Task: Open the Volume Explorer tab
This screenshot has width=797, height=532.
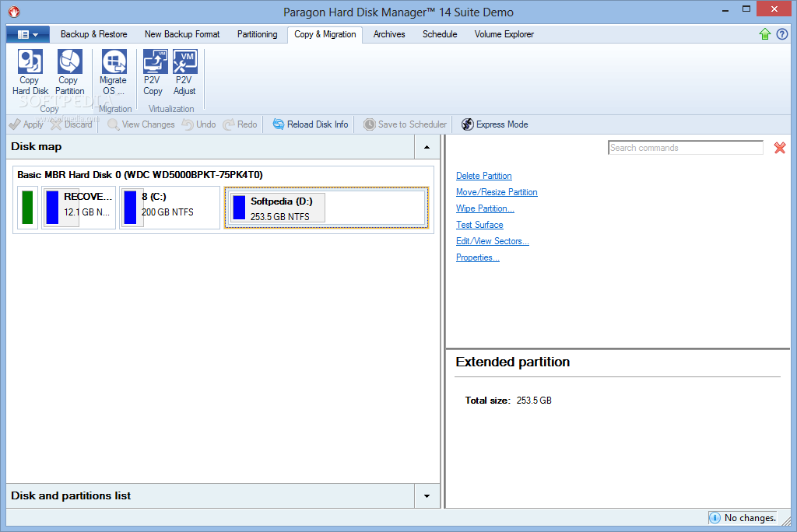Action: [x=504, y=34]
